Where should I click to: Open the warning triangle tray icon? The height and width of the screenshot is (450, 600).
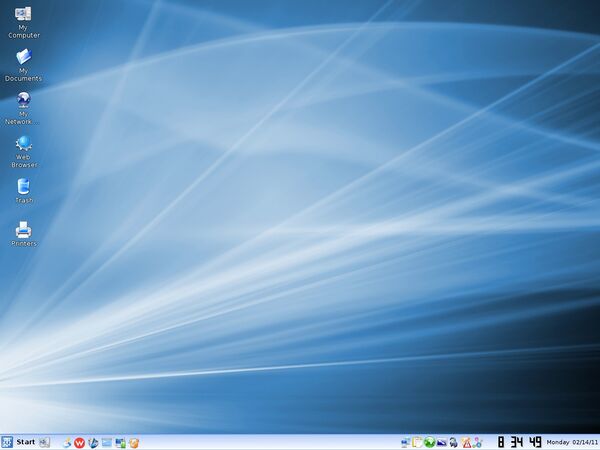[x=466, y=442]
